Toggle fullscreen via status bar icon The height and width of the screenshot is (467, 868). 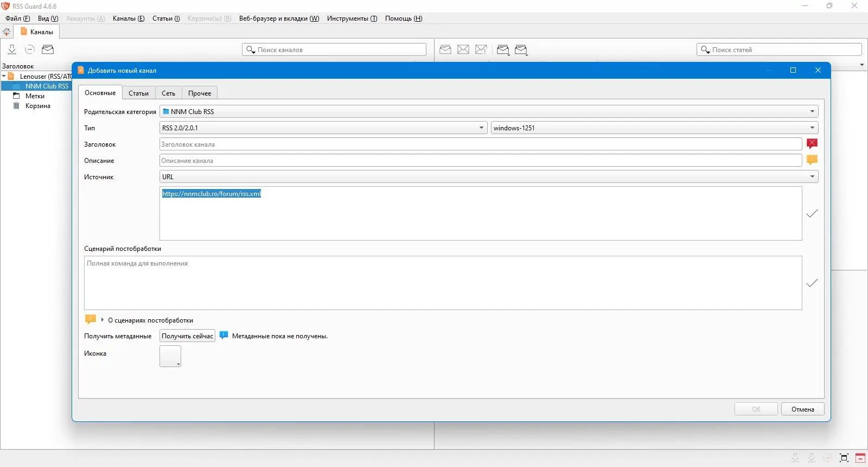[x=844, y=458]
